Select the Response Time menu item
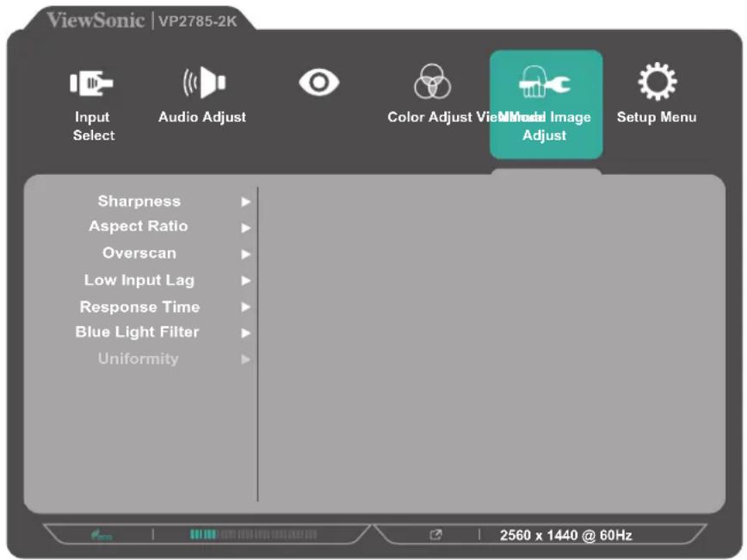 click(x=139, y=306)
